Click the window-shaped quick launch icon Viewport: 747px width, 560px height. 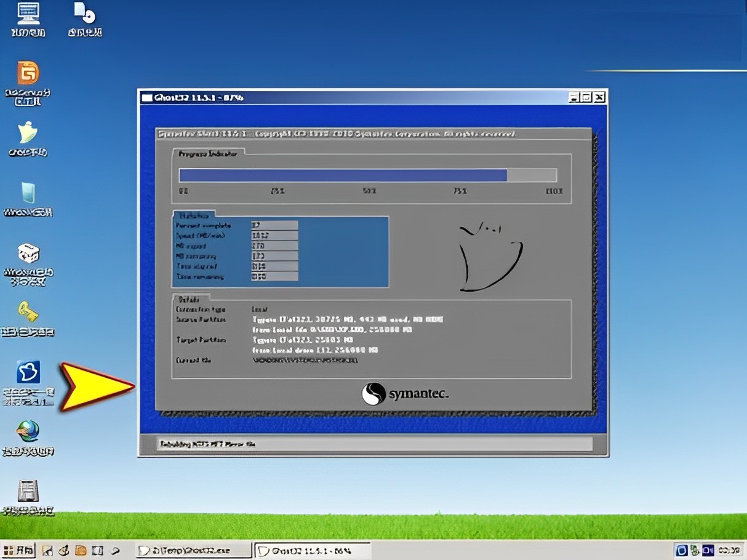pos(97,550)
